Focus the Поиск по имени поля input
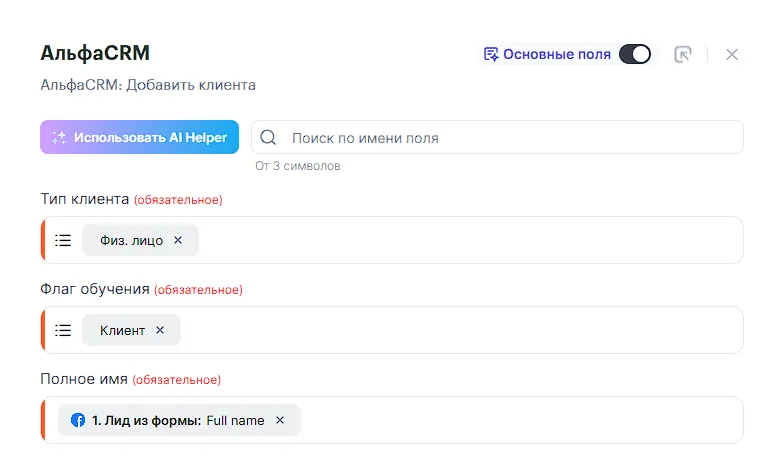This screenshot has width=784, height=458. click(510, 138)
